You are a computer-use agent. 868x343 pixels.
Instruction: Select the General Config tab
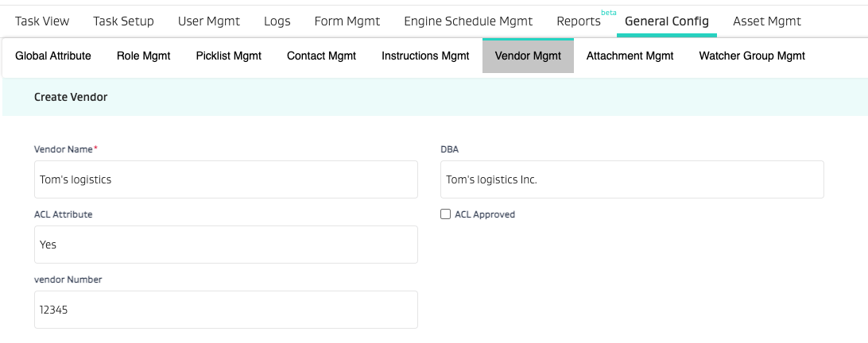click(666, 21)
